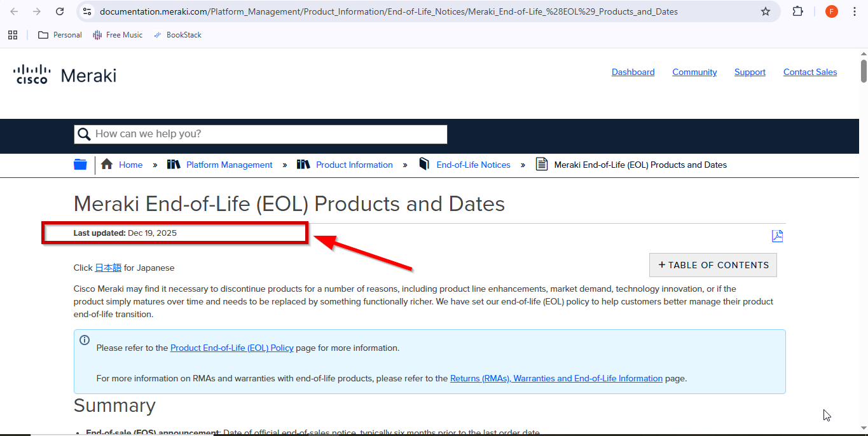Image resolution: width=868 pixels, height=436 pixels.
Task: Click the blue folder hierarchy icon
Action: pos(80,165)
